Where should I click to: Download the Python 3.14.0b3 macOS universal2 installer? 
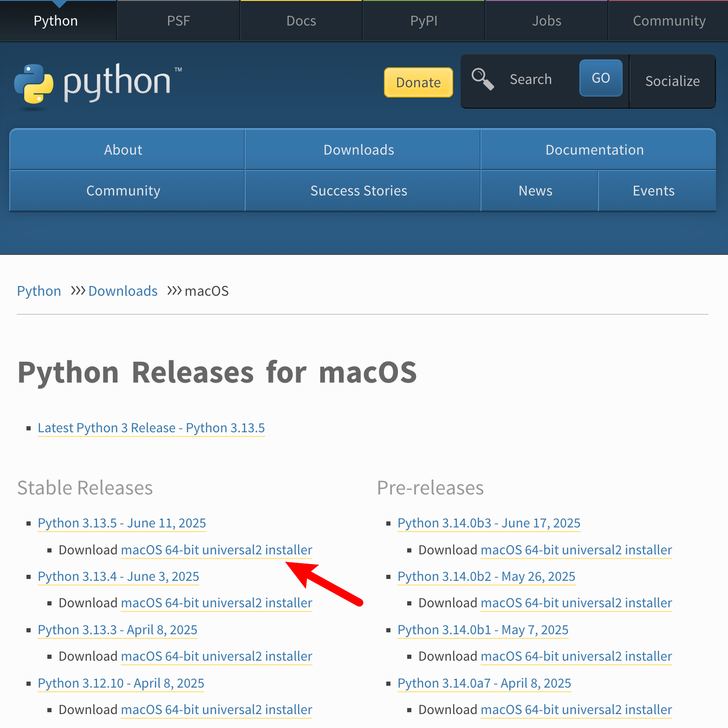point(577,550)
